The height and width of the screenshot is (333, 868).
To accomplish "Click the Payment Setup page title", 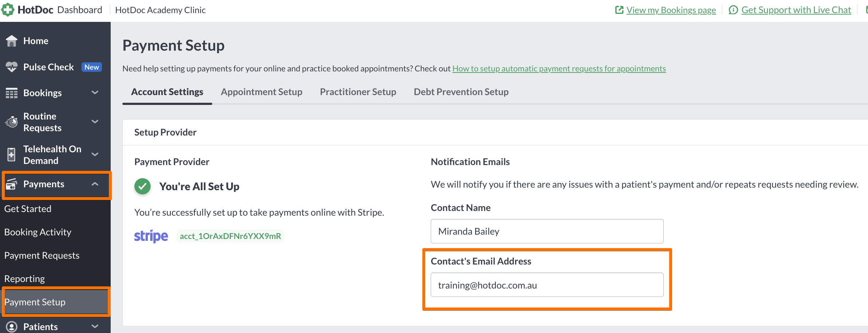I will click(173, 46).
